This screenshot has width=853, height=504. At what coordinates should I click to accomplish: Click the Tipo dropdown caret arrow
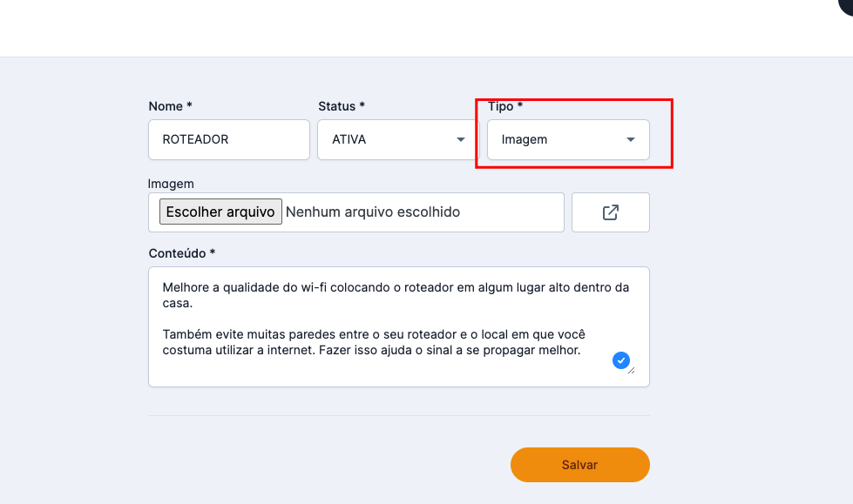point(631,139)
